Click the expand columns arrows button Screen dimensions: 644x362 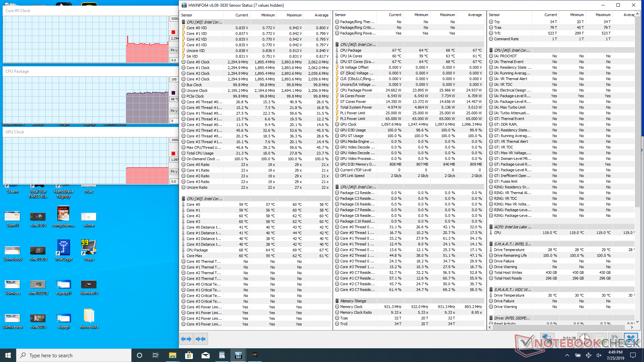[186, 339]
